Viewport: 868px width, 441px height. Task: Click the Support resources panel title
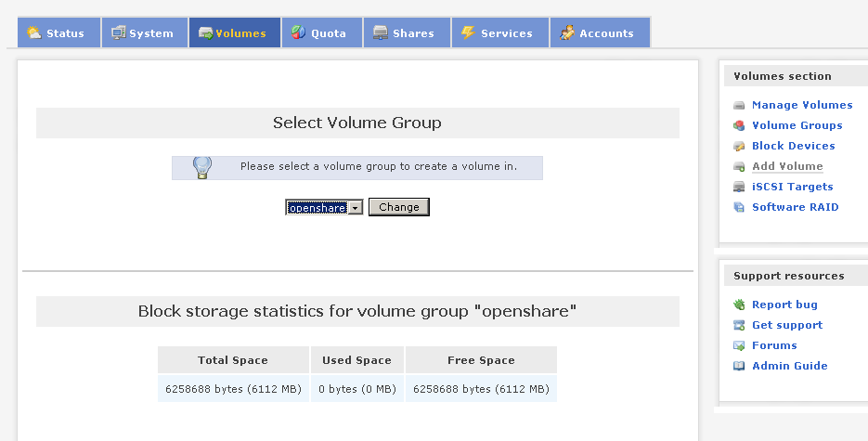click(x=789, y=276)
